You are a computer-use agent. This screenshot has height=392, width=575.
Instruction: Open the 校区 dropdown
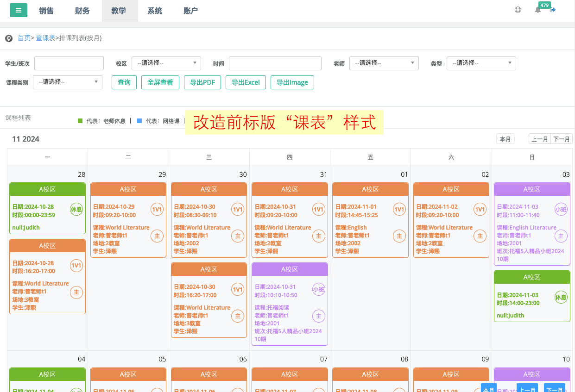[x=166, y=63]
